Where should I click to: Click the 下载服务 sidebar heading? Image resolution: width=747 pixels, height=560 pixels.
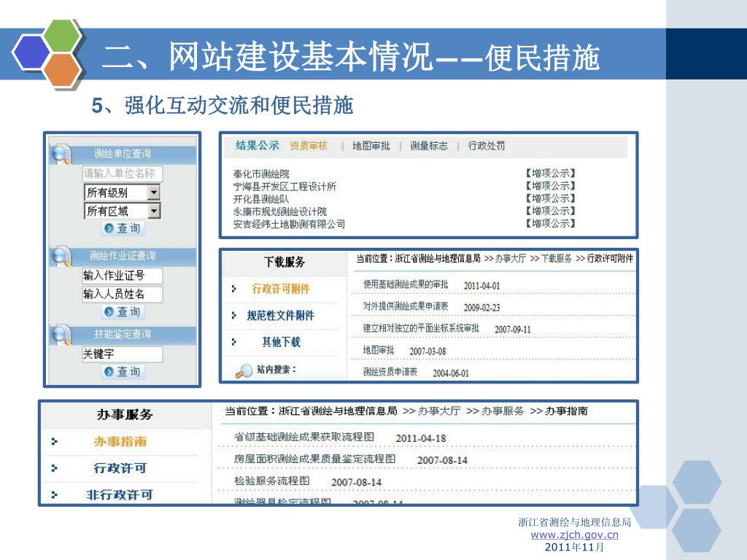pyautogui.click(x=285, y=262)
